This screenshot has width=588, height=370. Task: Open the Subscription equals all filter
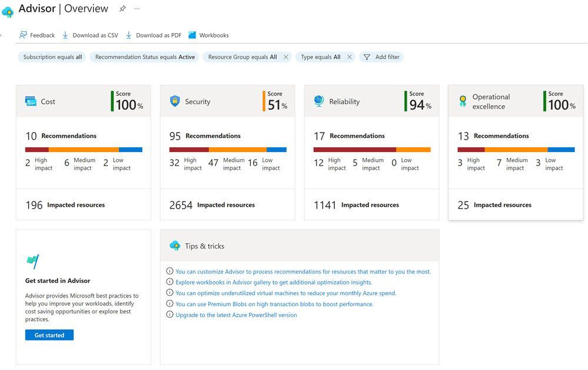[x=52, y=57]
